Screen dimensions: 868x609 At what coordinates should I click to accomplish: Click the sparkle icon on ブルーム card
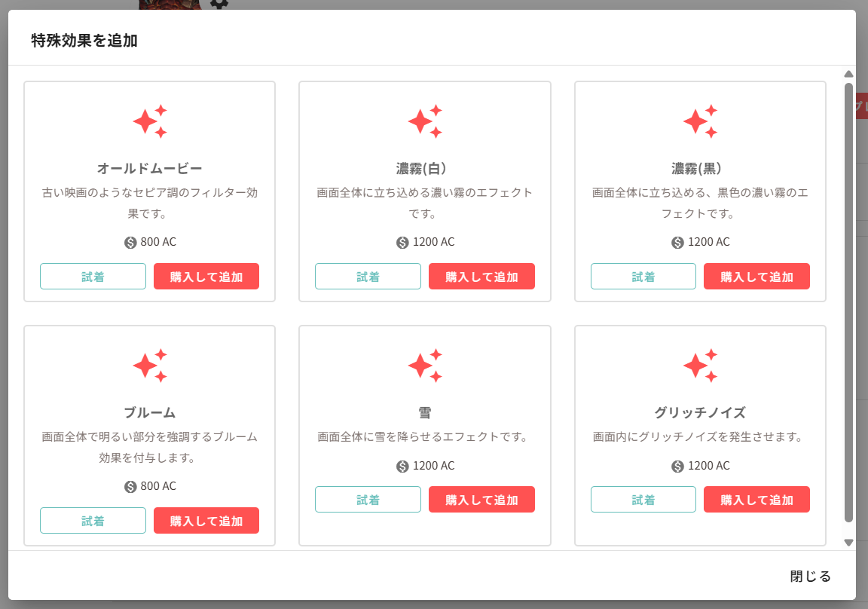coord(150,366)
